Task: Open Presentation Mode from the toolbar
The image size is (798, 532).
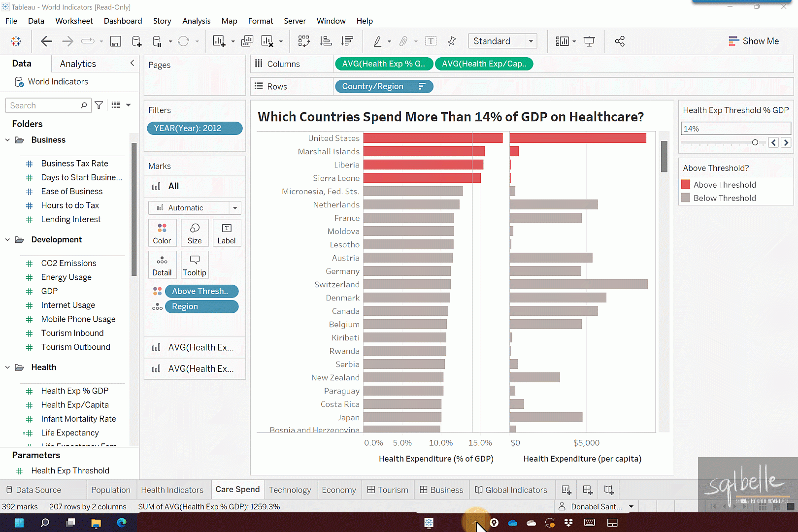Action: click(589, 41)
